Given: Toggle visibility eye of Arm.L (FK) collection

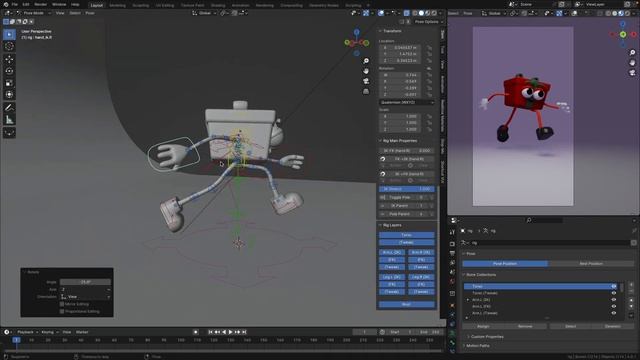Looking at the screenshot, I should point(613,306).
